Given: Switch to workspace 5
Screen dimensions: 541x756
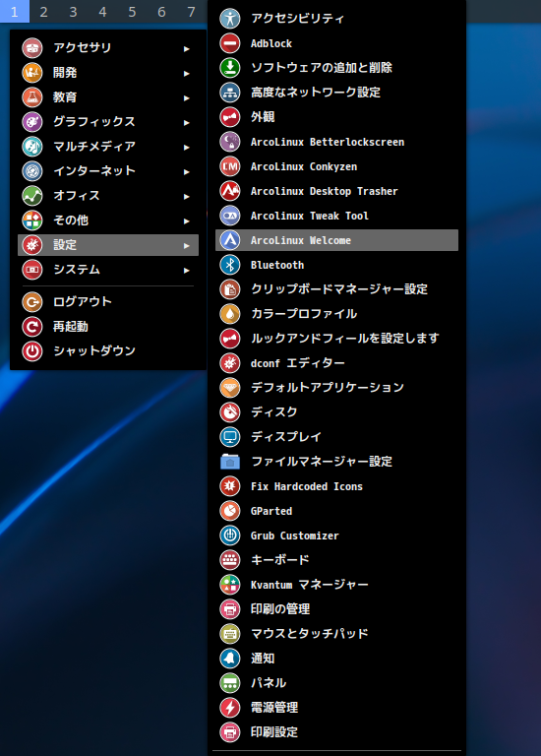Looking at the screenshot, I should click(132, 11).
